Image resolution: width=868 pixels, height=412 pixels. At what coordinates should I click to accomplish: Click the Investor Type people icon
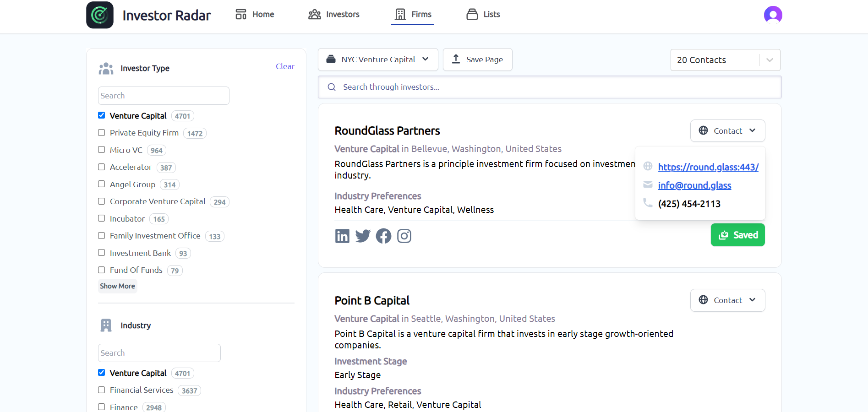tap(106, 68)
